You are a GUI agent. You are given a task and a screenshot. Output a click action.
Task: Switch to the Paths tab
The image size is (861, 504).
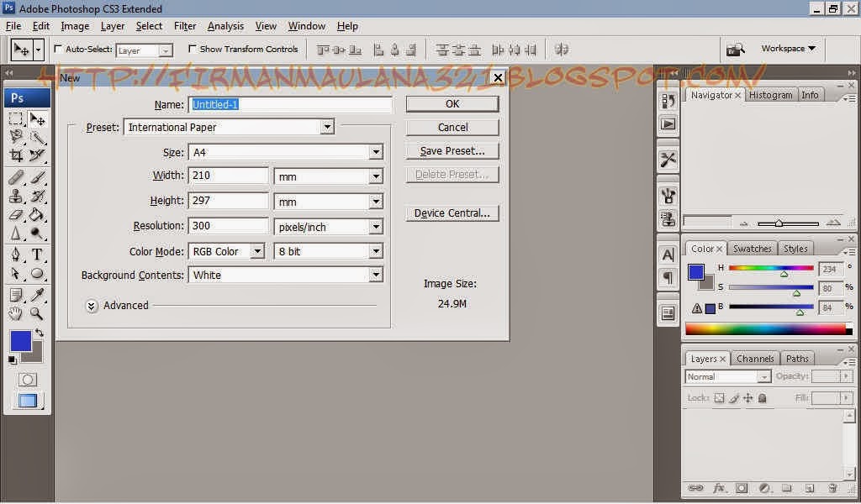tap(797, 359)
